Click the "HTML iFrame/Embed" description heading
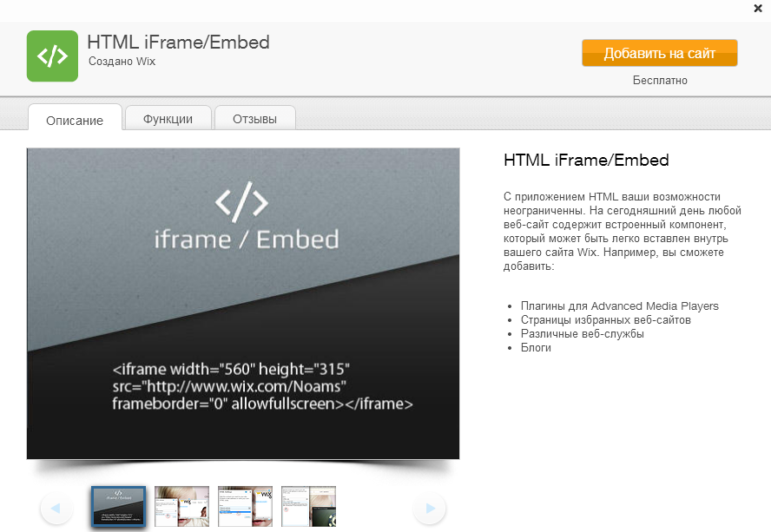This screenshot has height=532, width=771. (x=586, y=160)
